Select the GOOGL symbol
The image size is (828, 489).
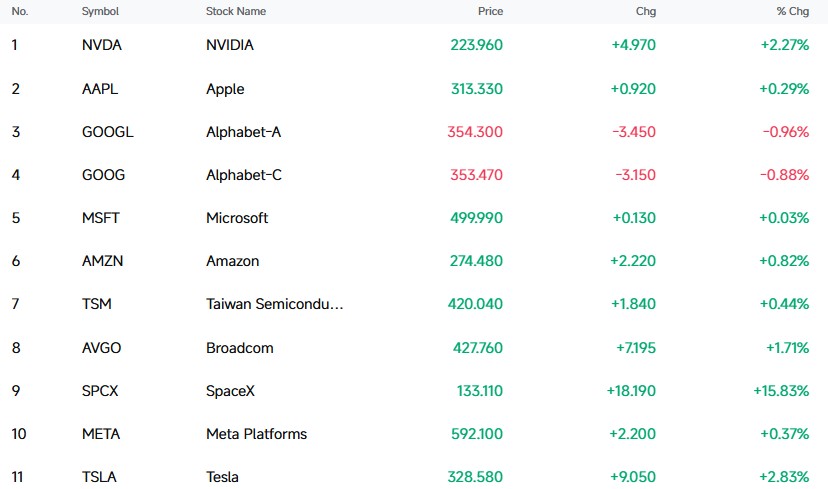point(107,131)
